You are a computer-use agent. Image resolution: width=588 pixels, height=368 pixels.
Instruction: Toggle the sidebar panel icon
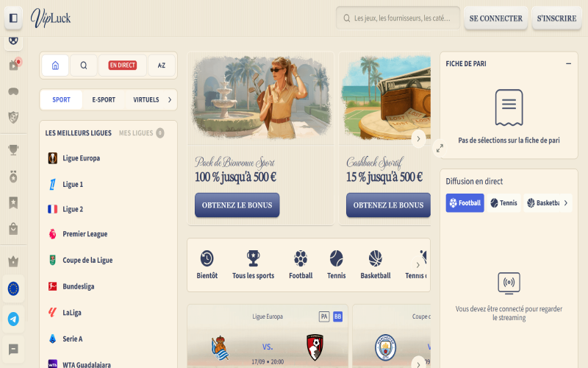pyautogui.click(x=13, y=18)
